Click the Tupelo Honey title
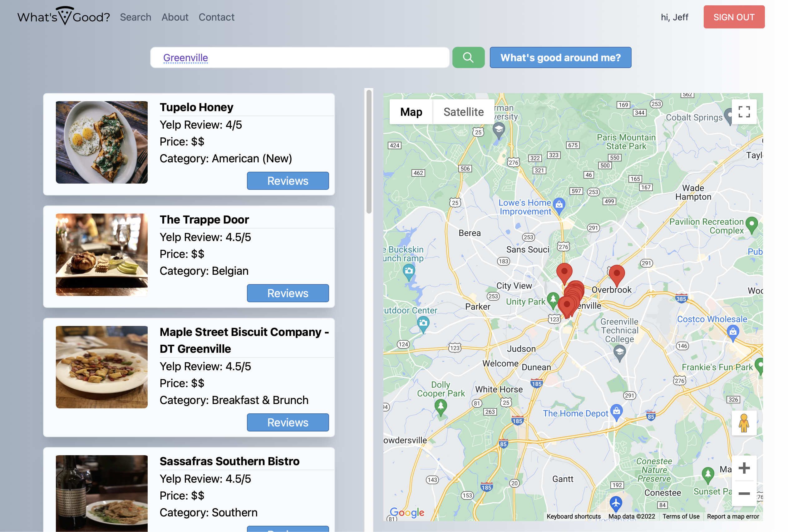Viewport: 788px width, 532px height. pos(196,107)
